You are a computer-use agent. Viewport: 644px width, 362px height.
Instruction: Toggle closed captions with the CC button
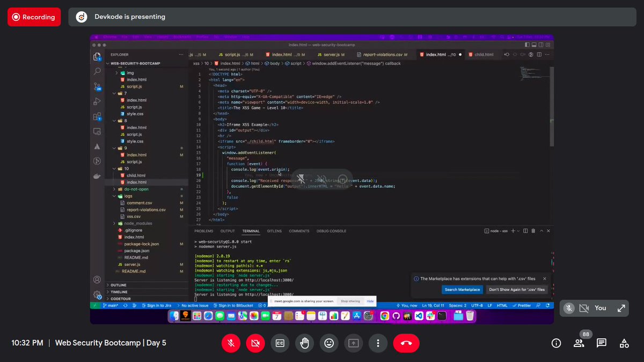click(280, 343)
